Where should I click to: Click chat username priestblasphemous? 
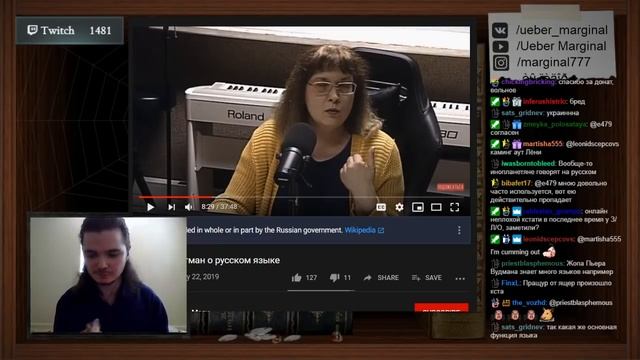tap(532, 263)
